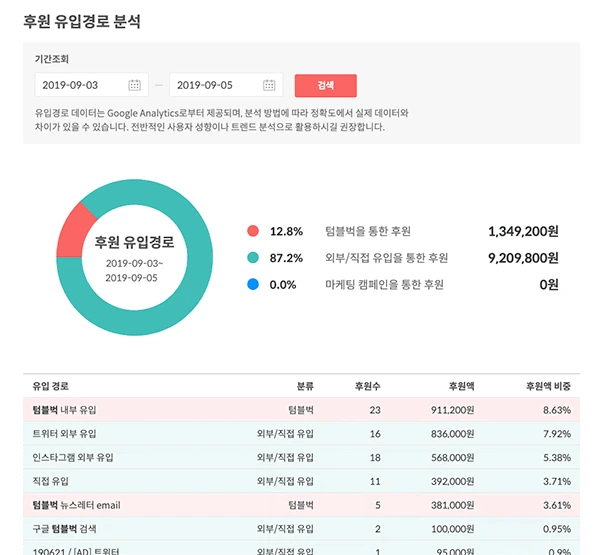Open calendar icon for end date 2019-09-05
The width and height of the screenshot is (600, 555).
(269, 85)
